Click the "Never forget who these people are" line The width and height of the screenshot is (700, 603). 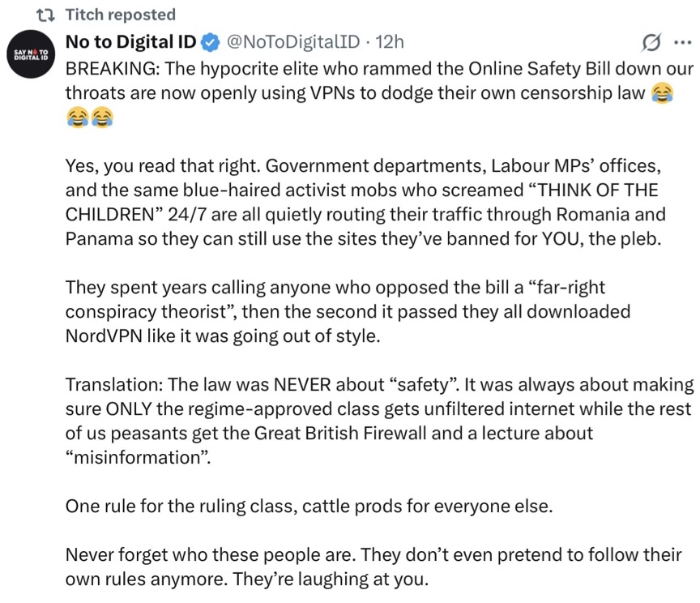tap(373, 556)
